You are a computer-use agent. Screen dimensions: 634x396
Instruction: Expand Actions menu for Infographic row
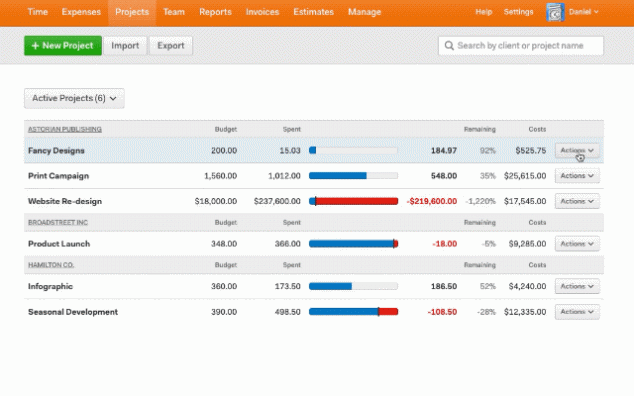click(x=577, y=286)
